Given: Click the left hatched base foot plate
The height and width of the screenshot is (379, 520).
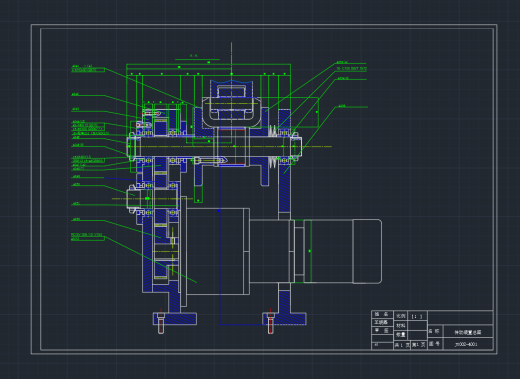Looking at the screenshot, I should (175, 319).
